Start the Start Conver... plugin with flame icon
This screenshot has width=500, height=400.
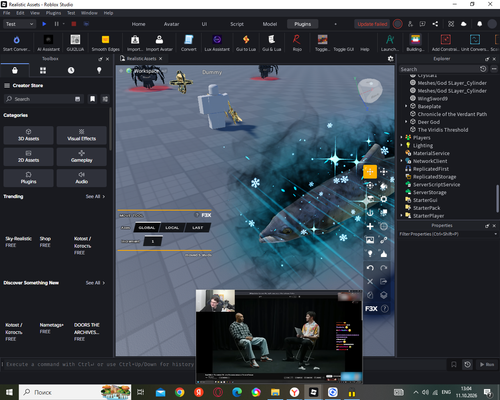[x=16, y=43]
